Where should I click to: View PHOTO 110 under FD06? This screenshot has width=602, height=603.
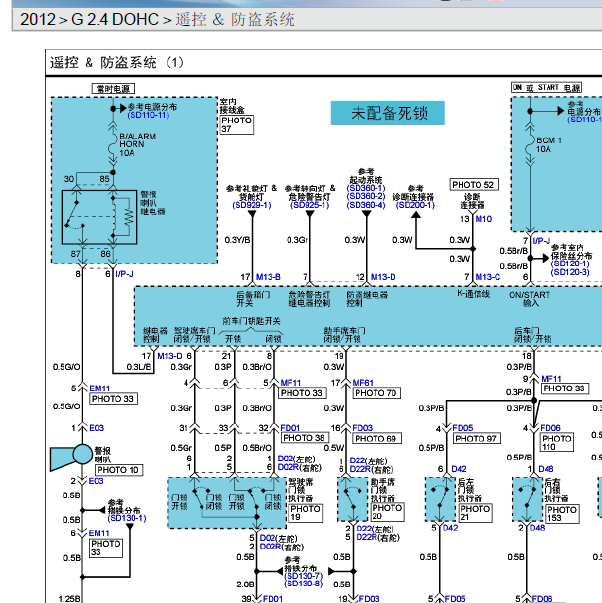[557, 443]
